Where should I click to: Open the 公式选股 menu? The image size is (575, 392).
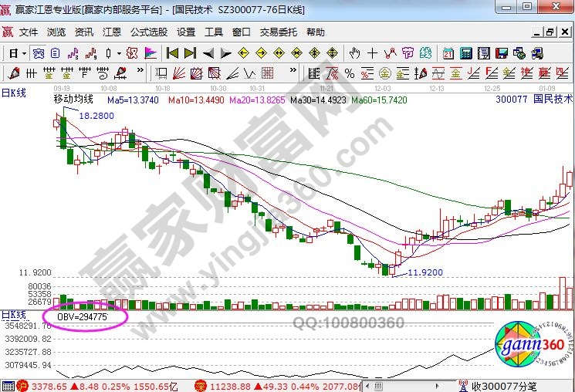point(148,32)
